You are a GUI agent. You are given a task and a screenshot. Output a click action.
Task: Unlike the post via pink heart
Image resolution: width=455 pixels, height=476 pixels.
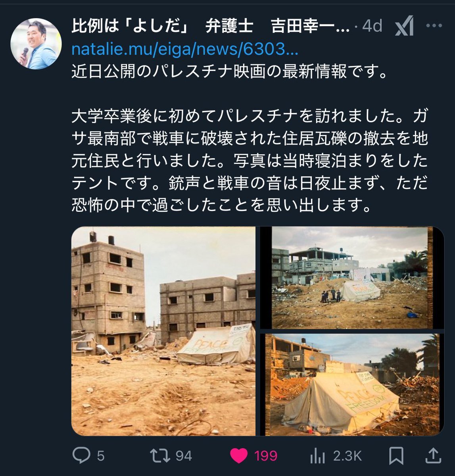[x=239, y=456]
